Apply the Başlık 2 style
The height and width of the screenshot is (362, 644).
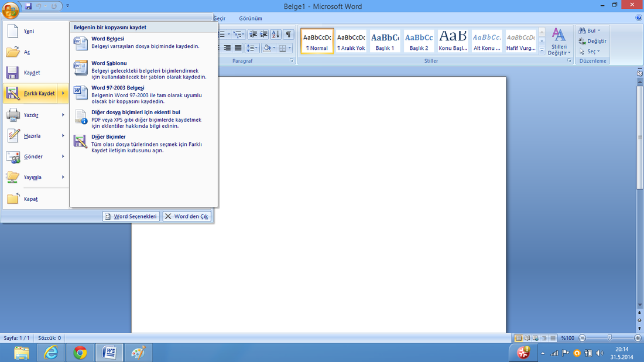[x=419, y=41]
